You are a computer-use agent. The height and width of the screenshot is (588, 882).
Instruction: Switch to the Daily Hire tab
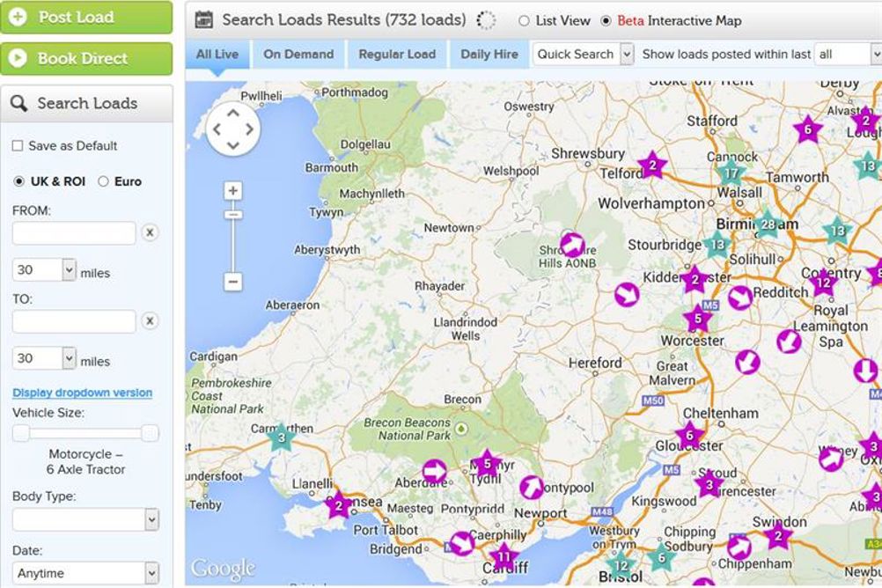[489, 55]
